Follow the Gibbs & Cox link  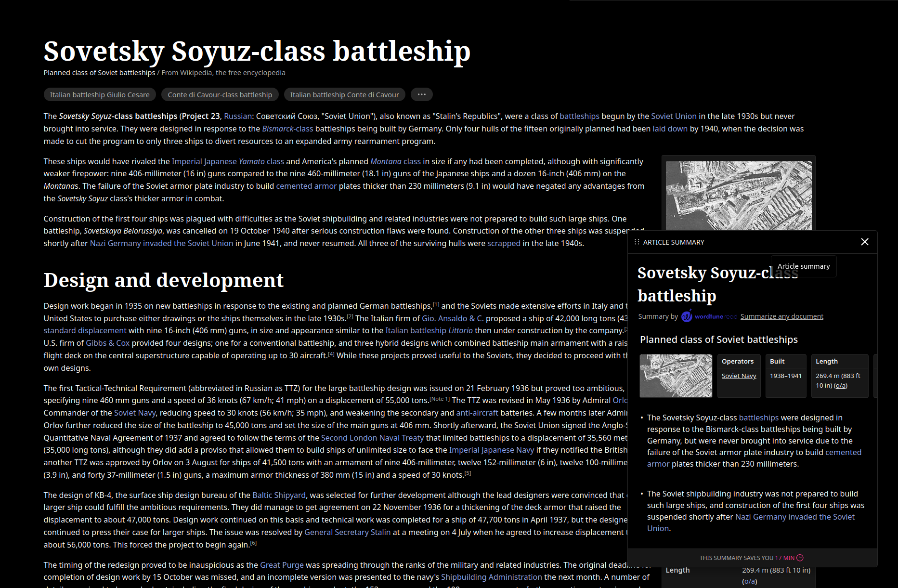108,343
